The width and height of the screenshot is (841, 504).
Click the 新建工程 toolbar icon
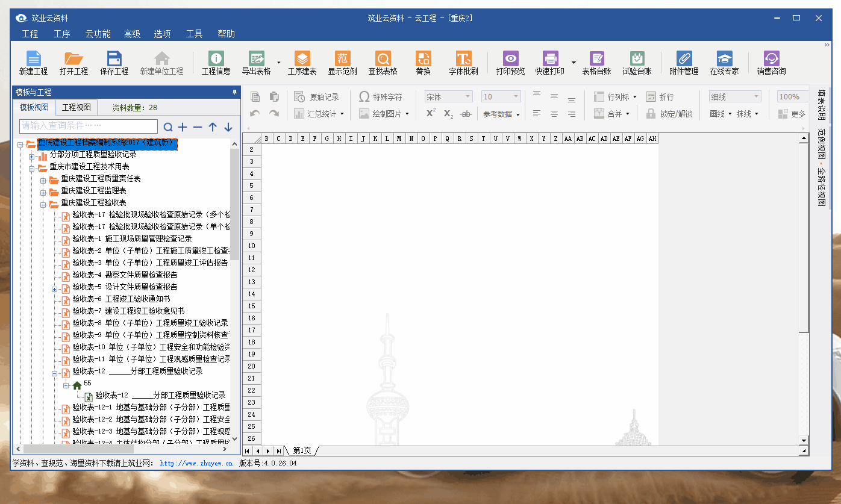[x=33, y=59]
